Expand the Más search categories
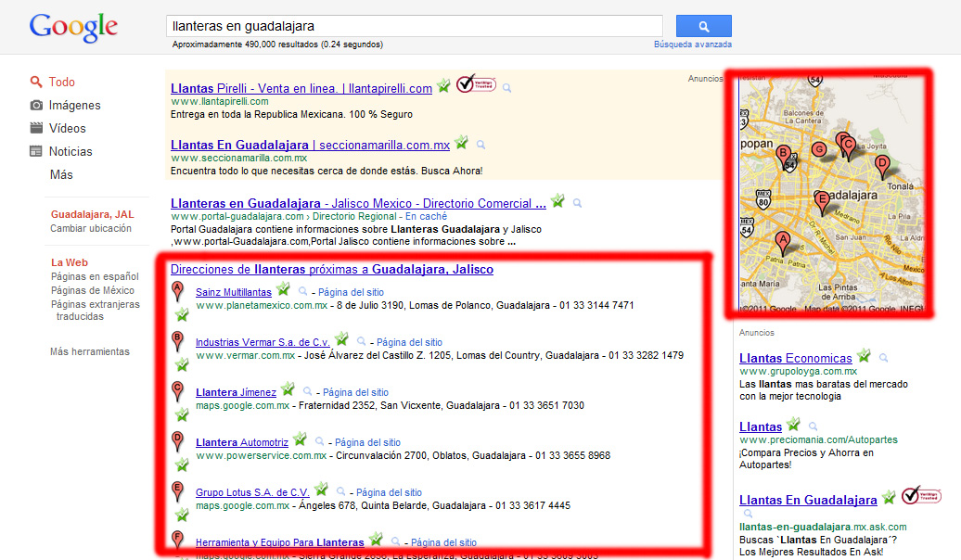 (61, 174)
